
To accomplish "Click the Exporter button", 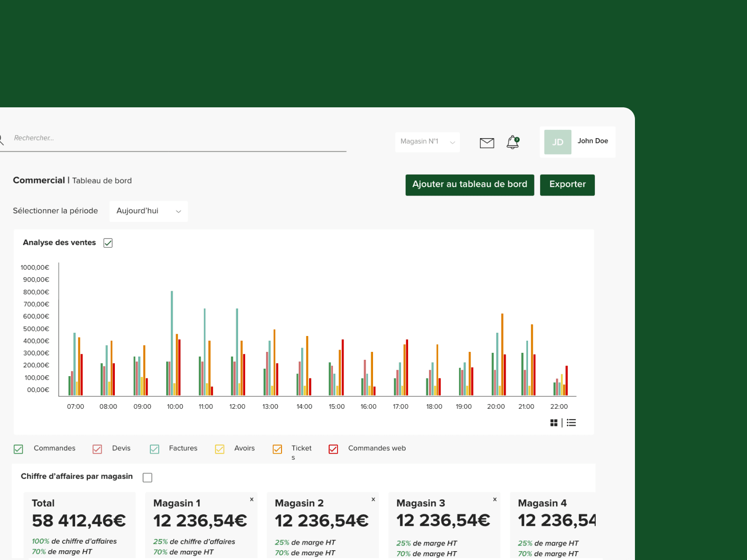I will (x=567, y=185).
